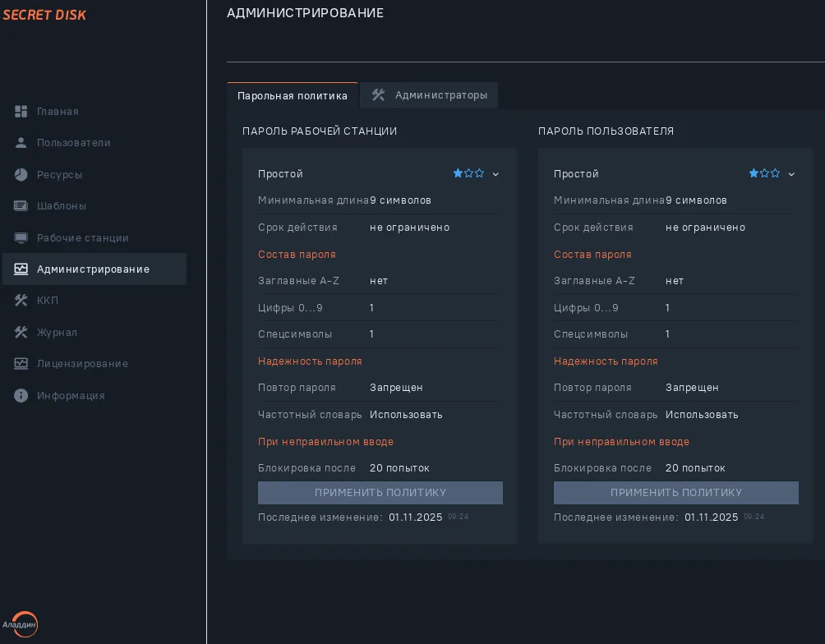Switch to Парольная политика tab
Screen dimensions: 825x644
point(293,96)
